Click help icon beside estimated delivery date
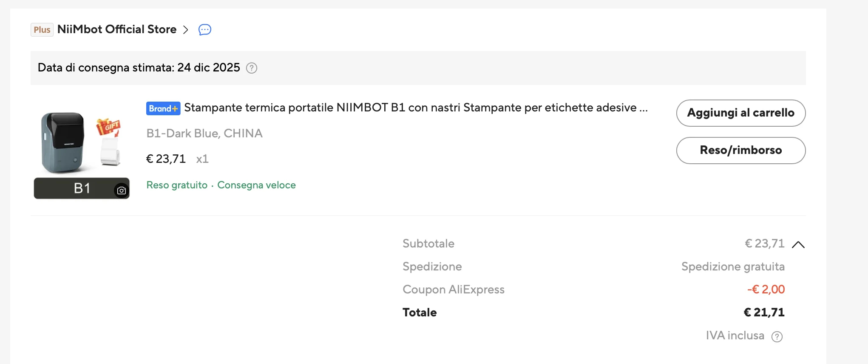This screenshot has height=364, width=868. [x=252, y=68]
